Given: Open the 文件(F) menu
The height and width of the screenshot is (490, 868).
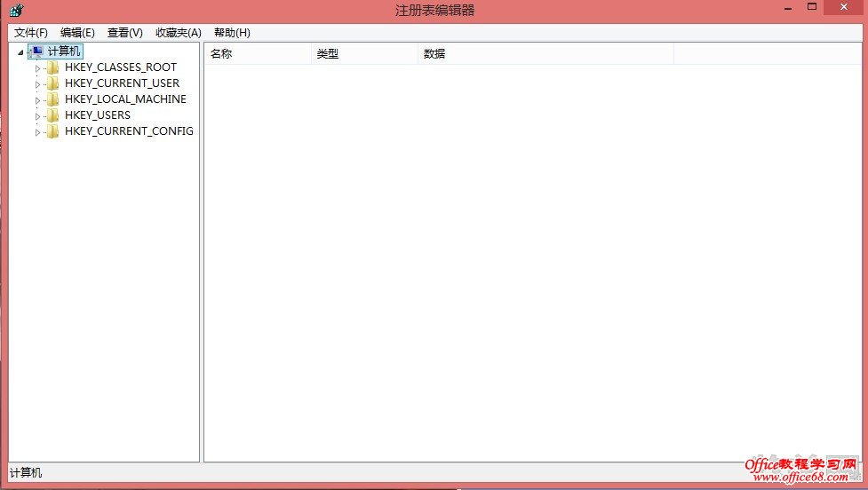Looking at the screenshot, I should coord(31,33).
